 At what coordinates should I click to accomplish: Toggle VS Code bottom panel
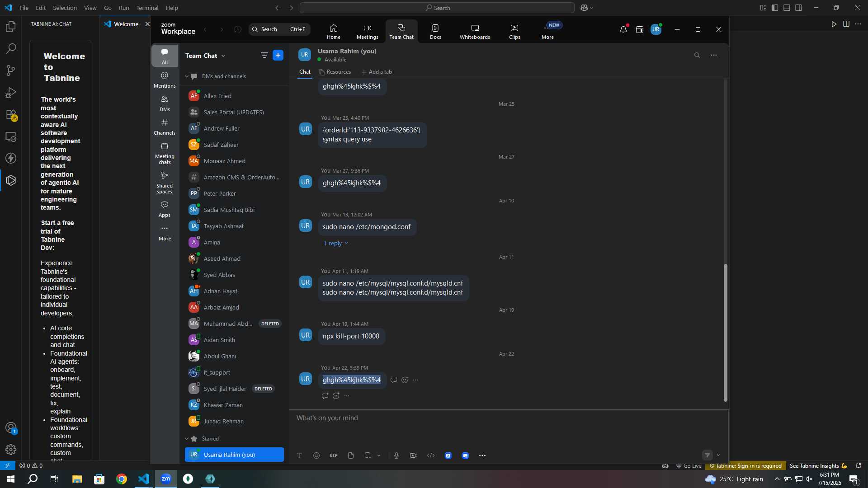(787, 8)
